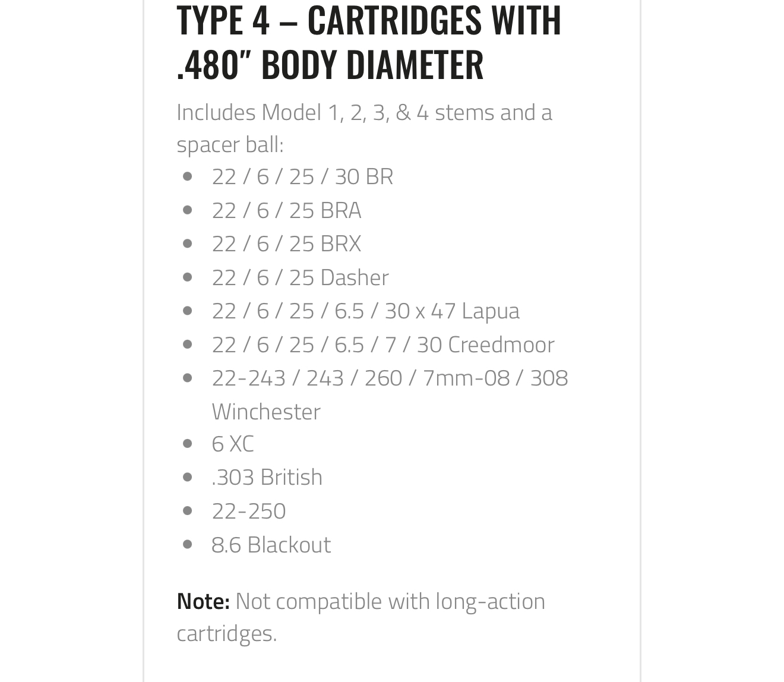Viewport: 784px width, 682px height.
Task: Click the '.303 British' list item
Action: coord(267,477)
